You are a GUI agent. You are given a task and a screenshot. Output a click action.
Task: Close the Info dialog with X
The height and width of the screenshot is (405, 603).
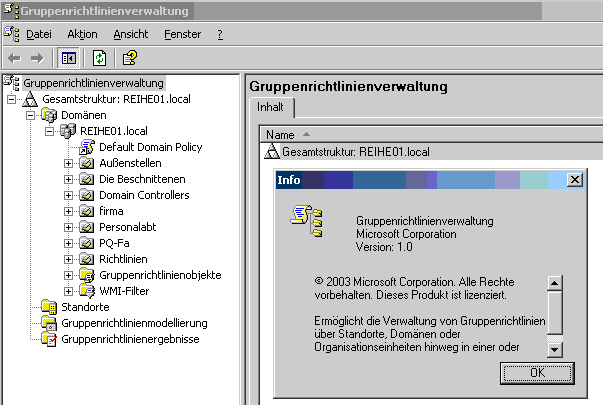pos(575,180)
